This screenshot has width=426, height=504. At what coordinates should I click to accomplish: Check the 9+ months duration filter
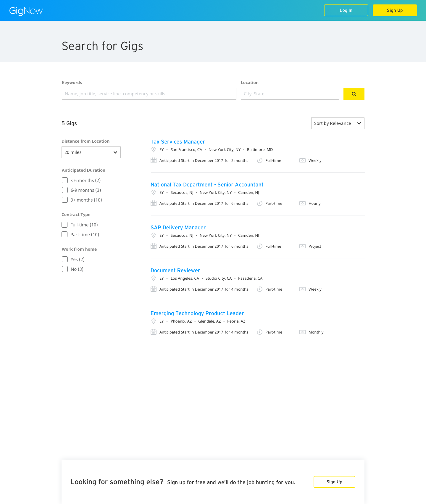(65, 200)
